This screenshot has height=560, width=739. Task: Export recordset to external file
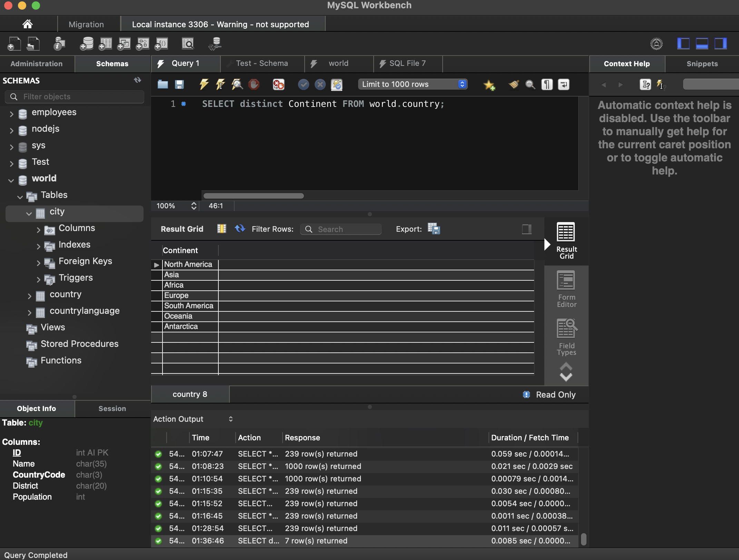coord(434,229)
